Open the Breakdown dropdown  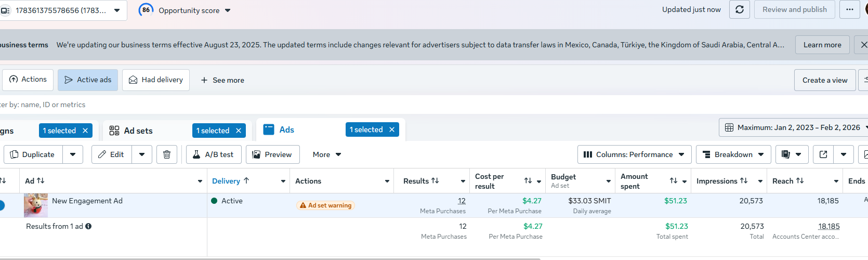[733, 154]
